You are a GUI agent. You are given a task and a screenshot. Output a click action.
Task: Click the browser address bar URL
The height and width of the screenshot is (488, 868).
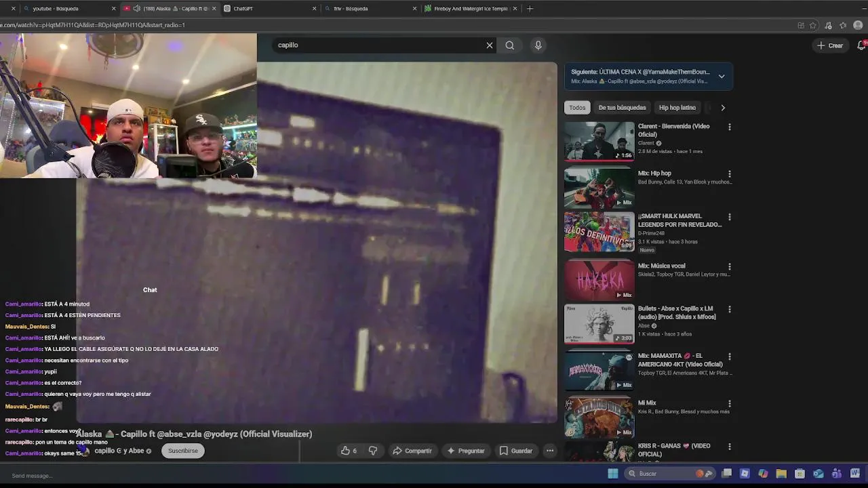coord(93,25)
